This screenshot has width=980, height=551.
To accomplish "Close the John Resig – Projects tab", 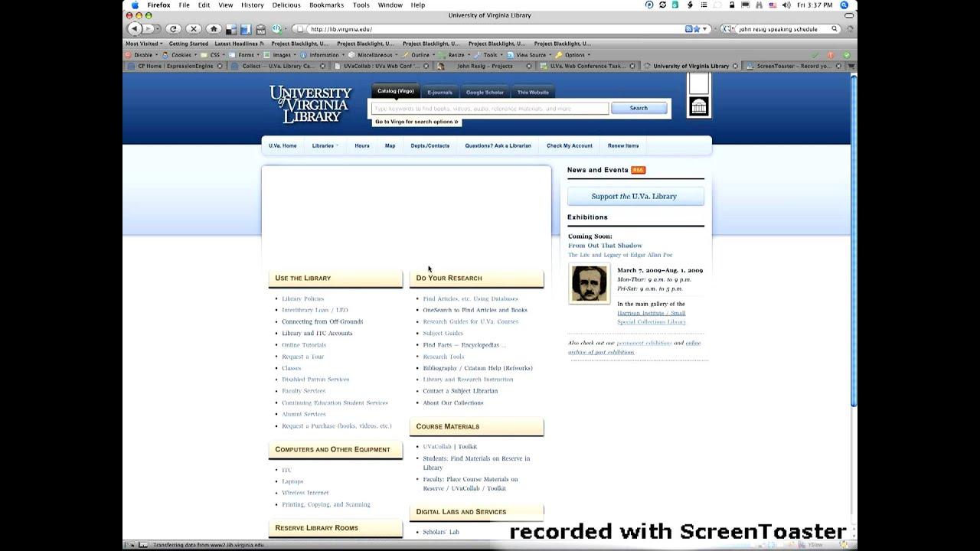I will tap(528, 67).
